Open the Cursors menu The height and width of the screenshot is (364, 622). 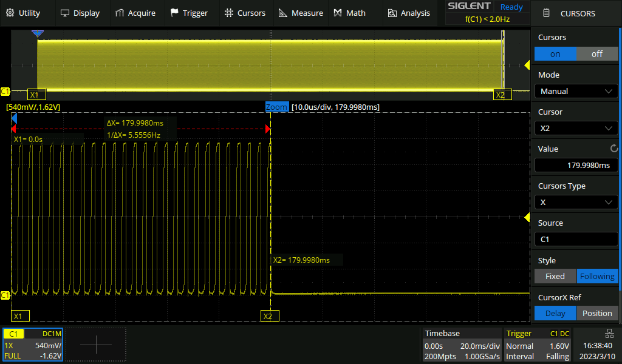(x=245, y=13)
